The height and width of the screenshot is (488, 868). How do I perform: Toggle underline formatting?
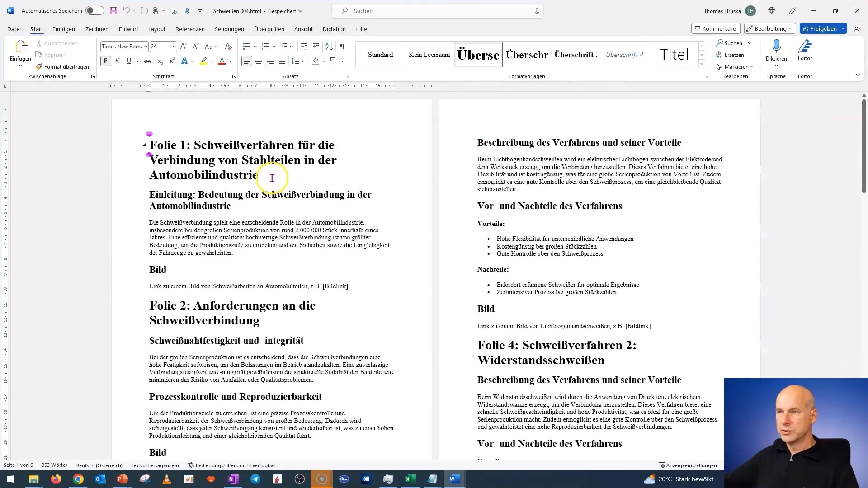129,61
